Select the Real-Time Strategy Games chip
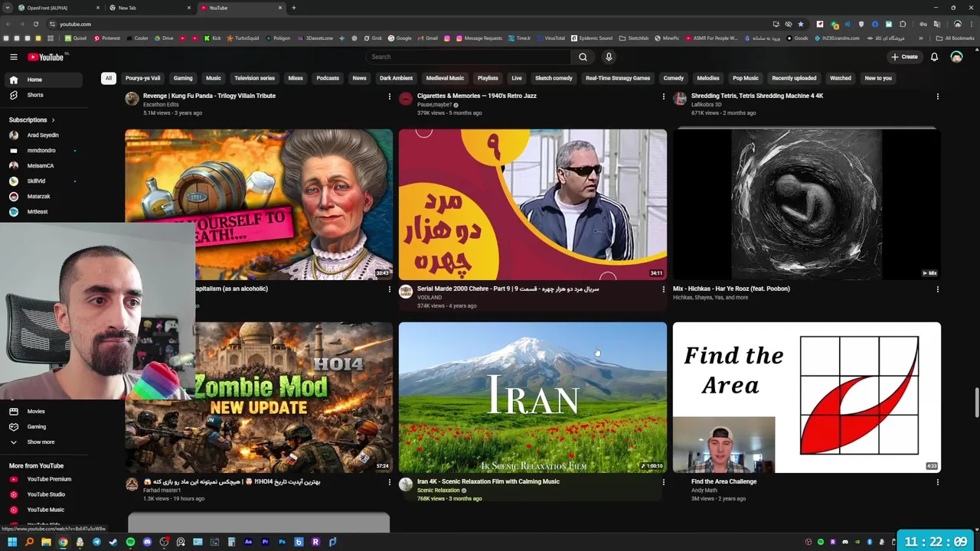Screen dimensions: 980x551 618,78
